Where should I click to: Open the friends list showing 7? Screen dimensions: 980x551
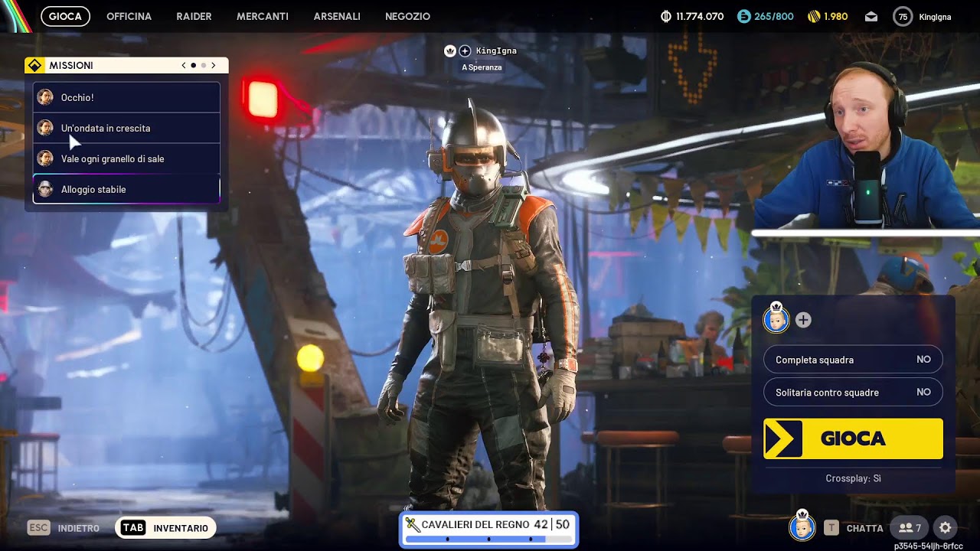[x=910, y=528]
